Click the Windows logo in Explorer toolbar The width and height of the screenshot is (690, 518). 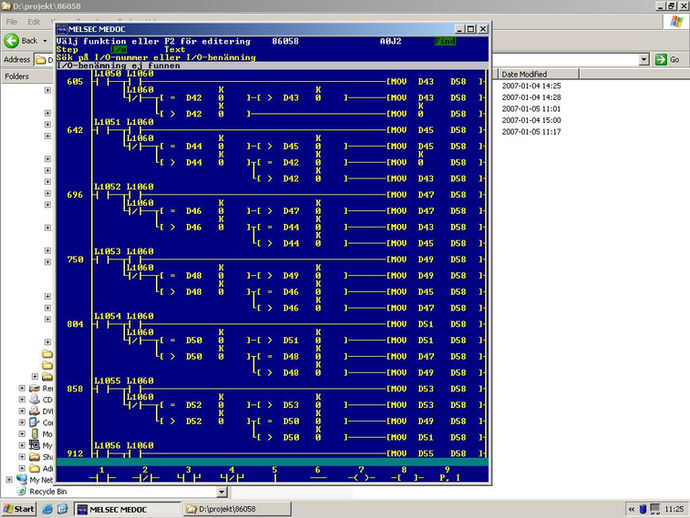pyautogui.click(x=676, y=22)
